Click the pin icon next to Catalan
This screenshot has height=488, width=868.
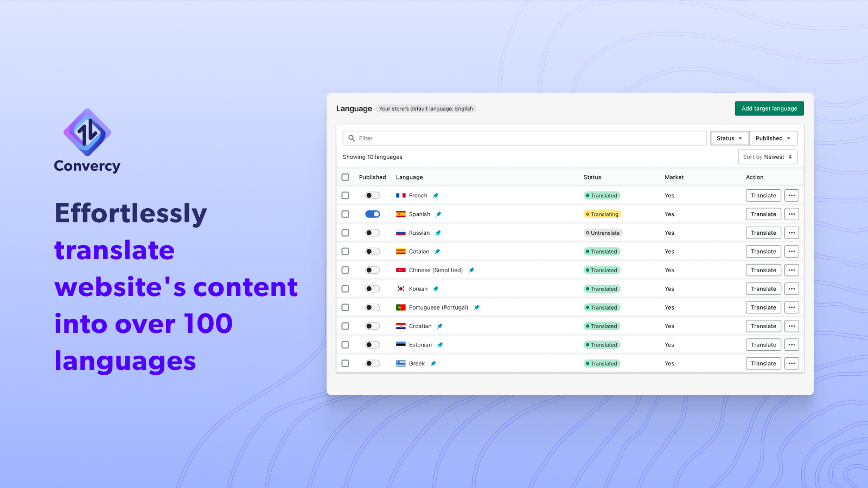click(x=437, y=252)
